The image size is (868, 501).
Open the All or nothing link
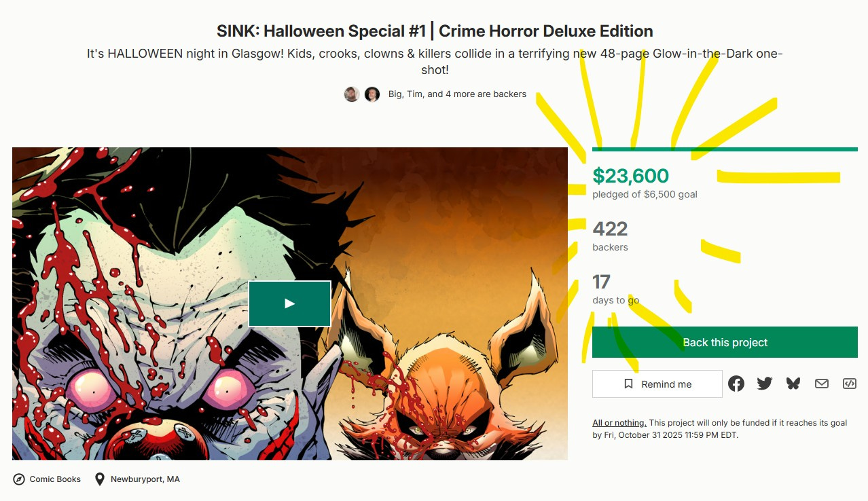point(619,423)
